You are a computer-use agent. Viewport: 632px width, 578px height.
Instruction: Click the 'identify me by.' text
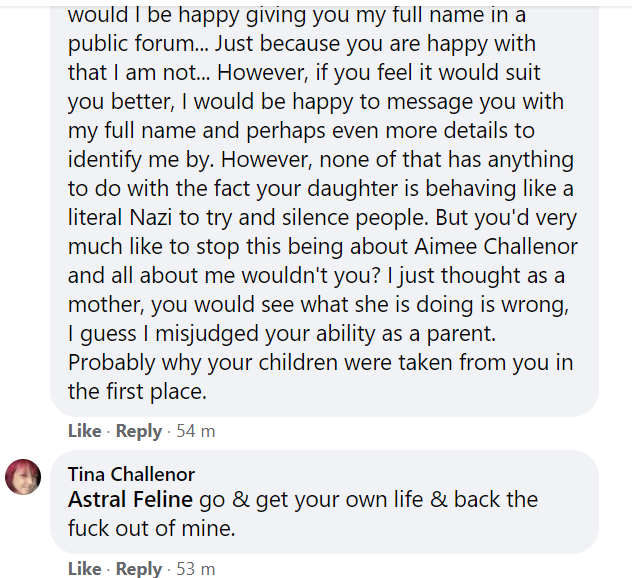click(141, 160)
